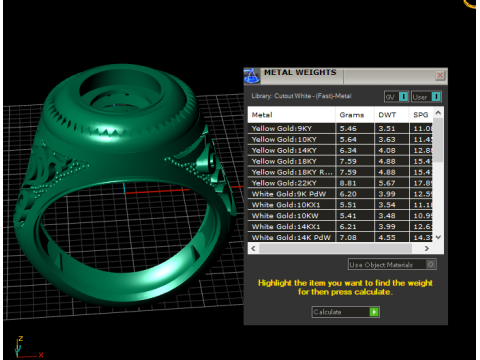
Task: Toggle the User library switch
Action: pyautogui.click(x=426, y=97)
